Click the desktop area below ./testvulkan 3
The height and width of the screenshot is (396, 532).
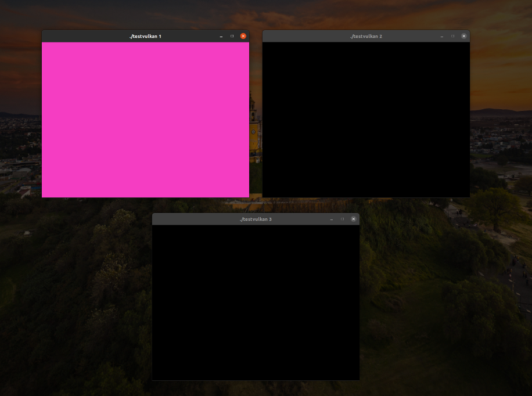pos(256,389)
